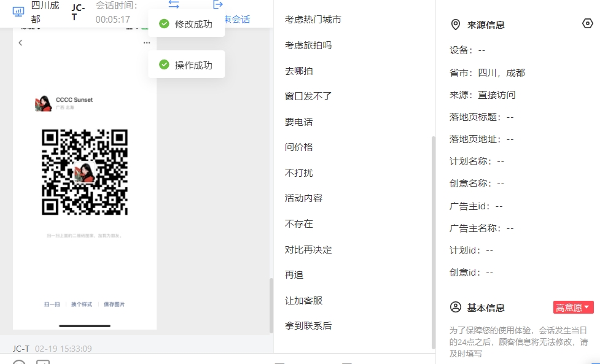Viewport: 600px width, 364px height.
Task: Open the QR code image in chat
Action: [85, 172]
